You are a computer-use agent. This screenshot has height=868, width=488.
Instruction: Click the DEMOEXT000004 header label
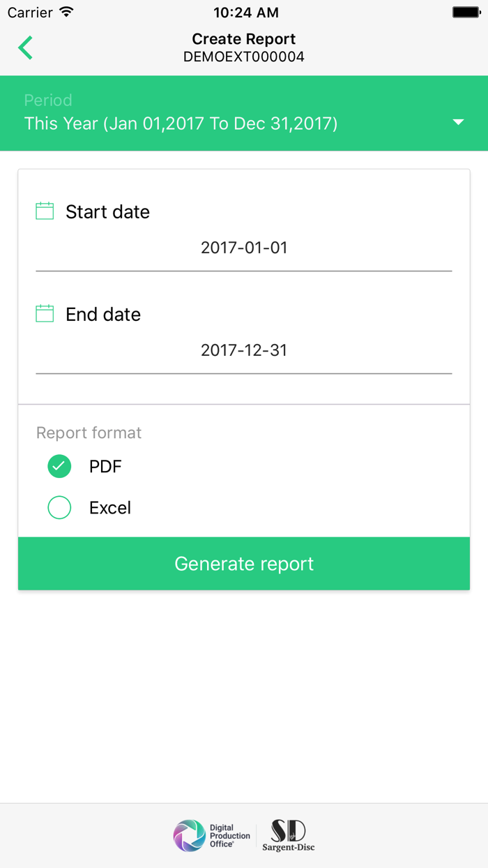pyautogui.click(x=243, y=57)
